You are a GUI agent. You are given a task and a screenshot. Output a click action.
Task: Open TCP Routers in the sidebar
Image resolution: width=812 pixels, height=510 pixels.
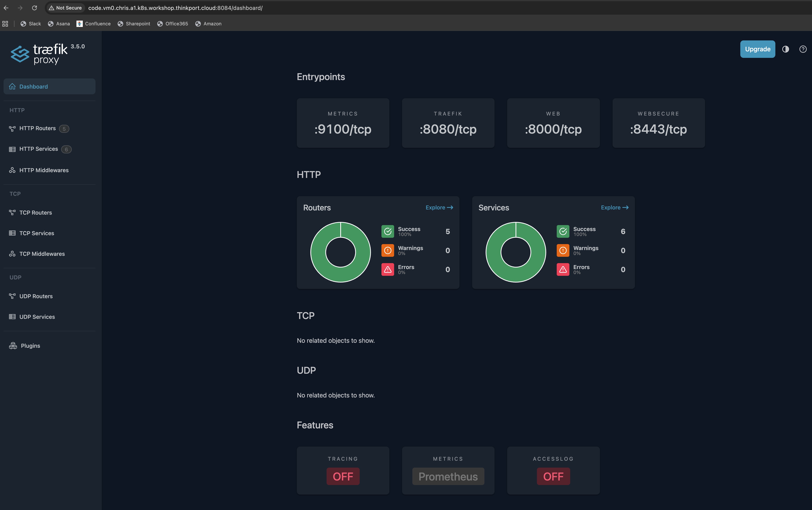pyautogui.click(x=35, y=212)
